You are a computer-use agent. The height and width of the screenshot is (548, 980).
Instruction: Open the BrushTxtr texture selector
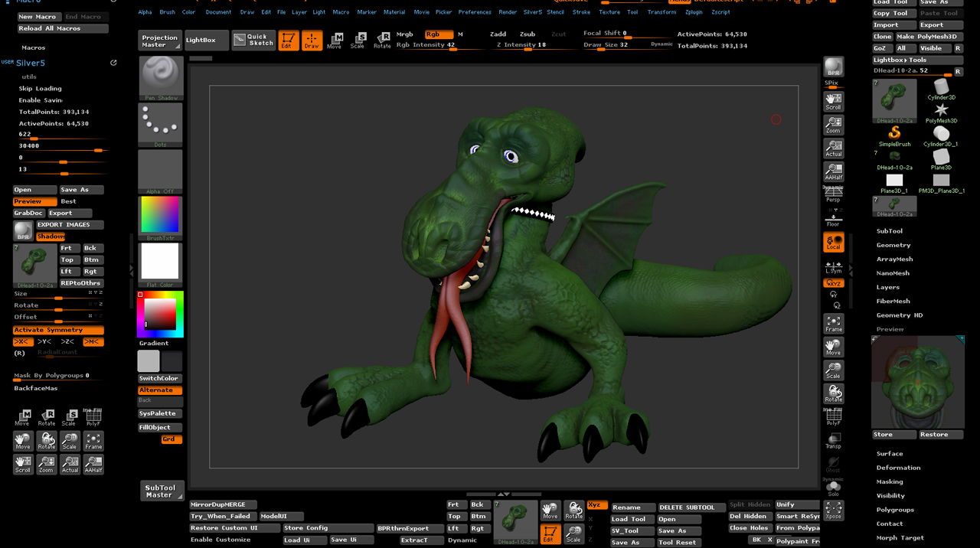coord(160,218)
